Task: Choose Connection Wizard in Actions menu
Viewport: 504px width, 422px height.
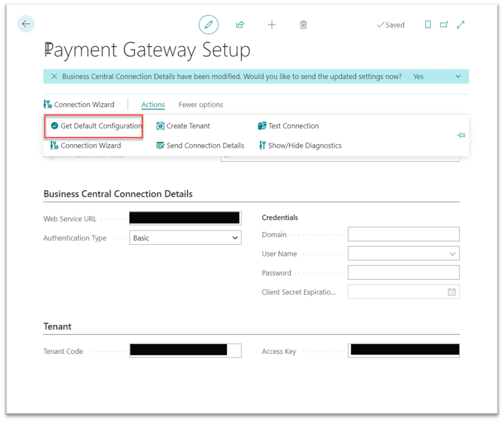Action: (x=86, y=145)
